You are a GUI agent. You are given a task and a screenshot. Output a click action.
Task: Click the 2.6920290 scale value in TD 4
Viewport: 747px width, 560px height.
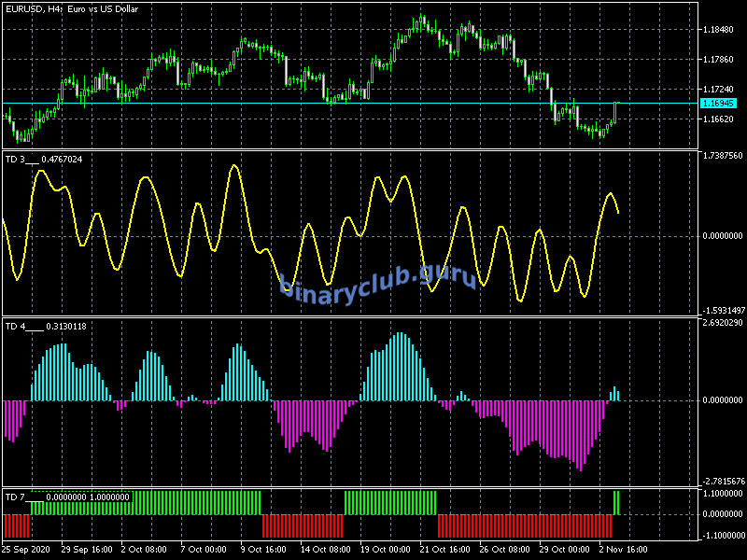[722, 323]
